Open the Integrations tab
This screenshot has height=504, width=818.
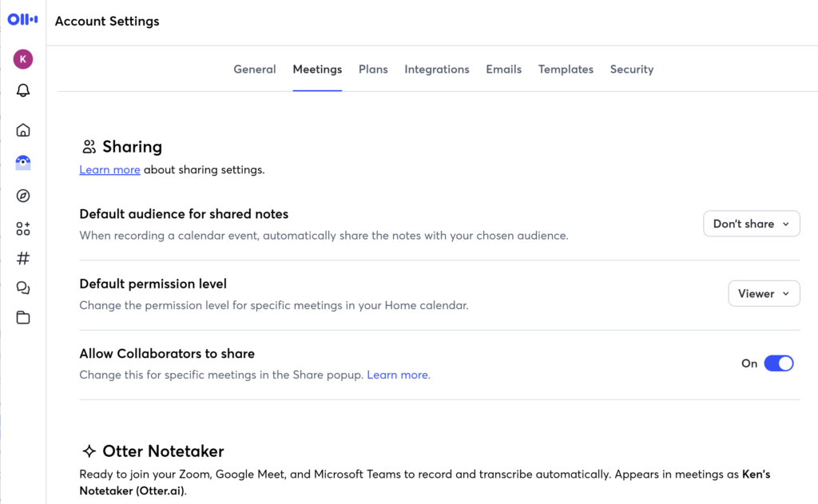tap(437, 69)
